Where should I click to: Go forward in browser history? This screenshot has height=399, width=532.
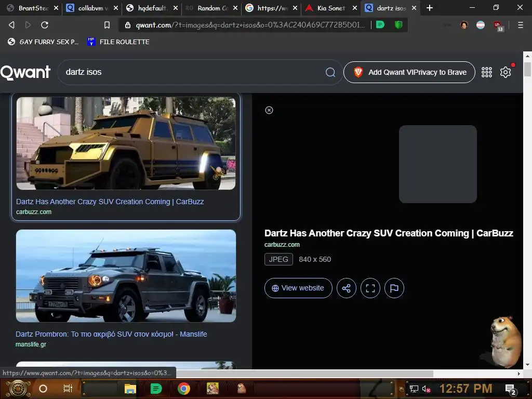[28, 25]
